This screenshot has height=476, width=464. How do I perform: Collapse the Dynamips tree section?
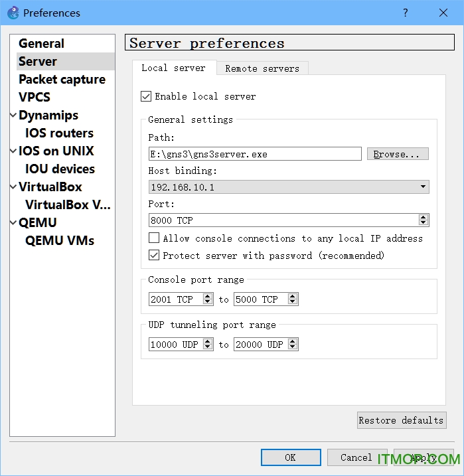tap(13, 115)
